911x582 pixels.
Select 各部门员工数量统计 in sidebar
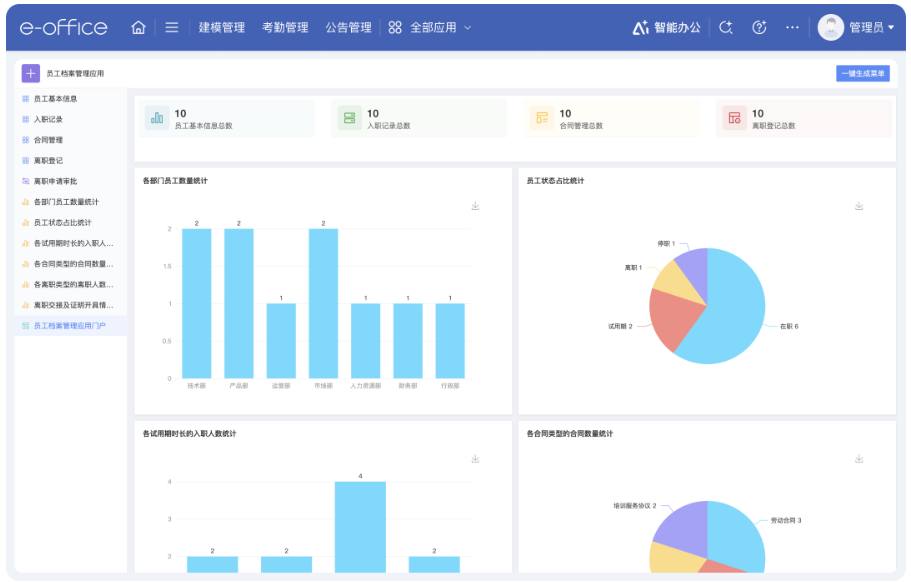click(66, 202)
